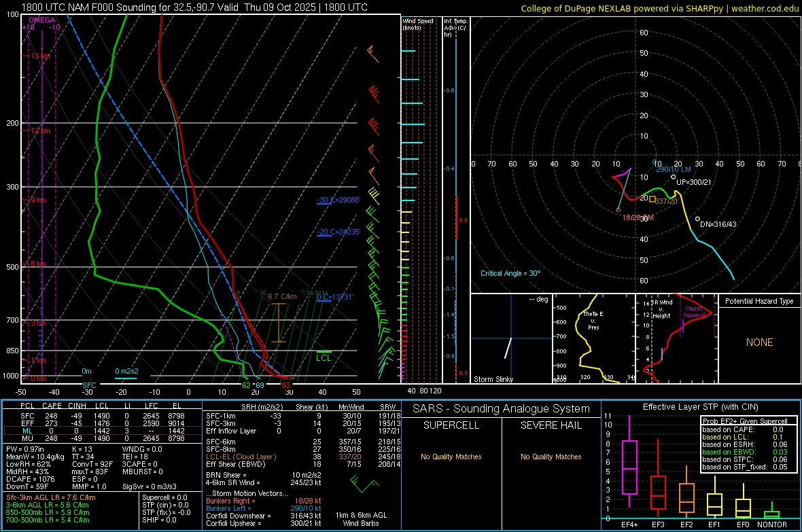Click the white Storm Slinky line
The width and height of the screenshot is (802, 532).
pos(508,348)
